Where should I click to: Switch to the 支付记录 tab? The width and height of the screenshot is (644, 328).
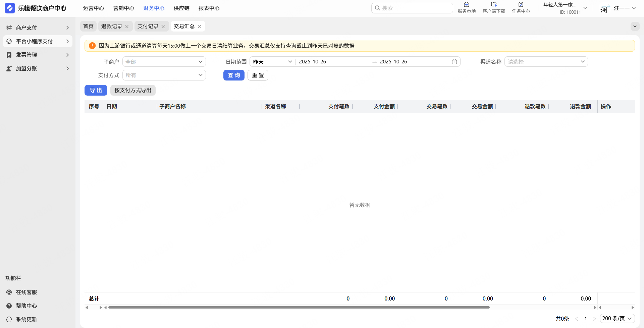click(x=148, y=26)
